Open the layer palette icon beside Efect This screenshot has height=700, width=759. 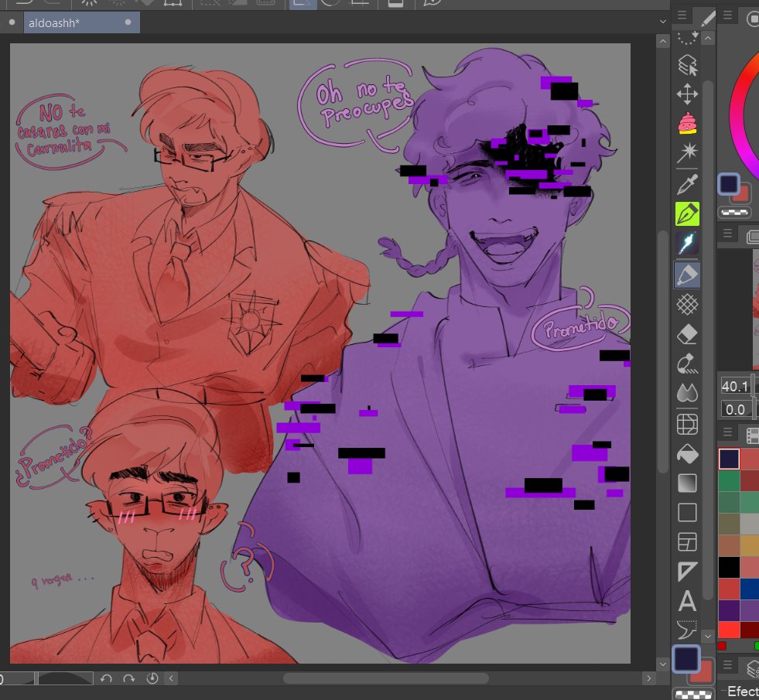point(753,669)
